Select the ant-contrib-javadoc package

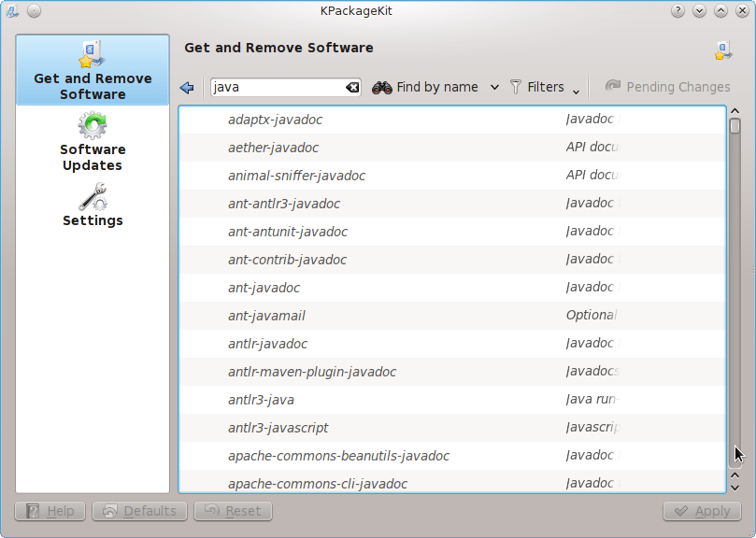452,260
